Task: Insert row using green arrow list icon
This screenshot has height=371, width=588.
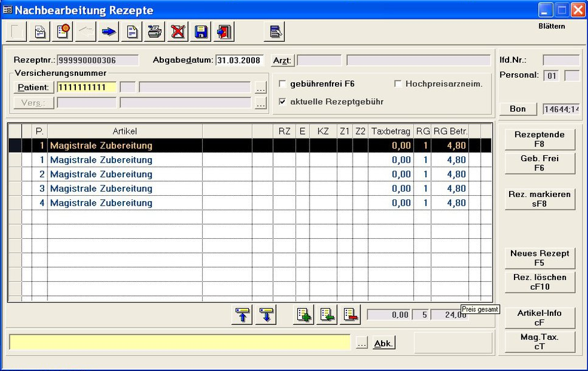Action: 327,315
